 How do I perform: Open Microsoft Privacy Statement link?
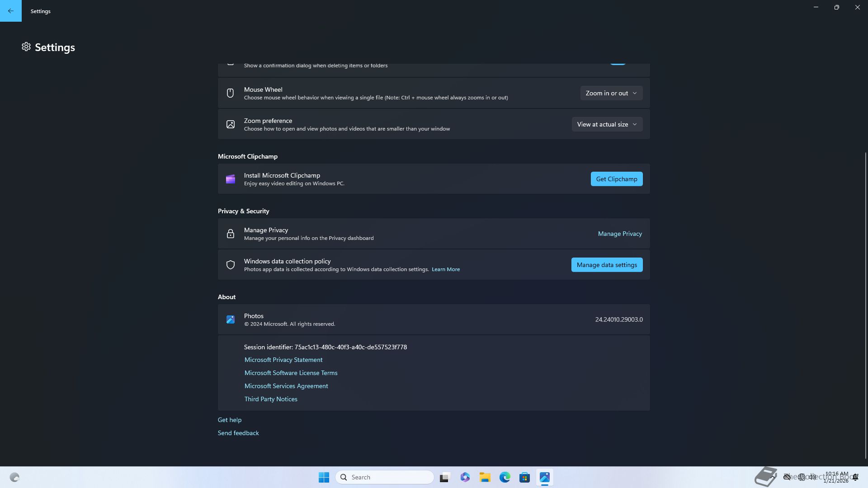[283, 360]
